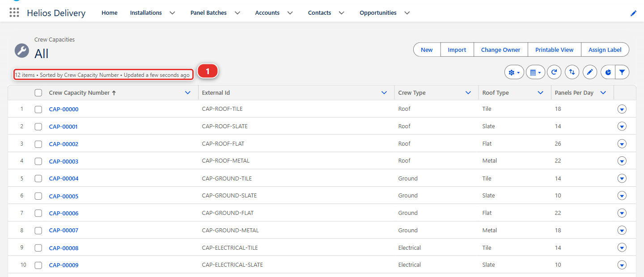Open the display-as table view selector
Viewport: 644px width, 277px height.
535,72
